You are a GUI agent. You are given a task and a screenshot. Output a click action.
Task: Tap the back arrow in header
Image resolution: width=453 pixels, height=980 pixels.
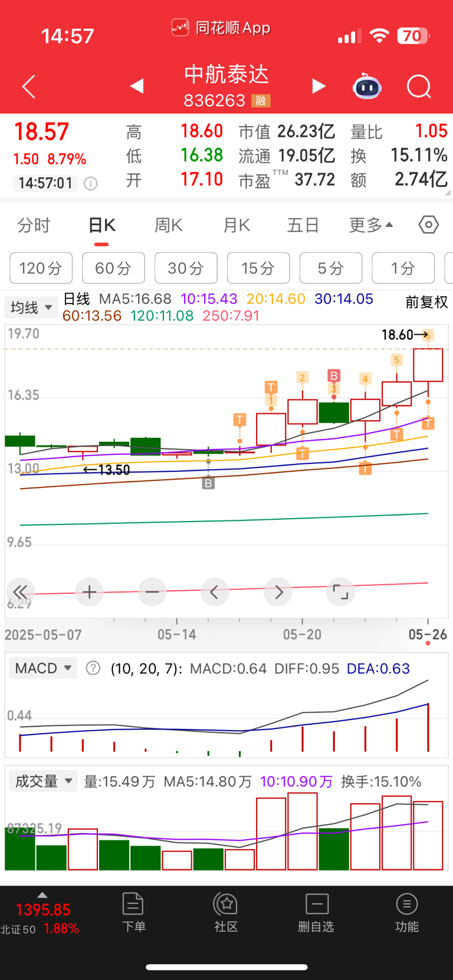tap(29, 87)
